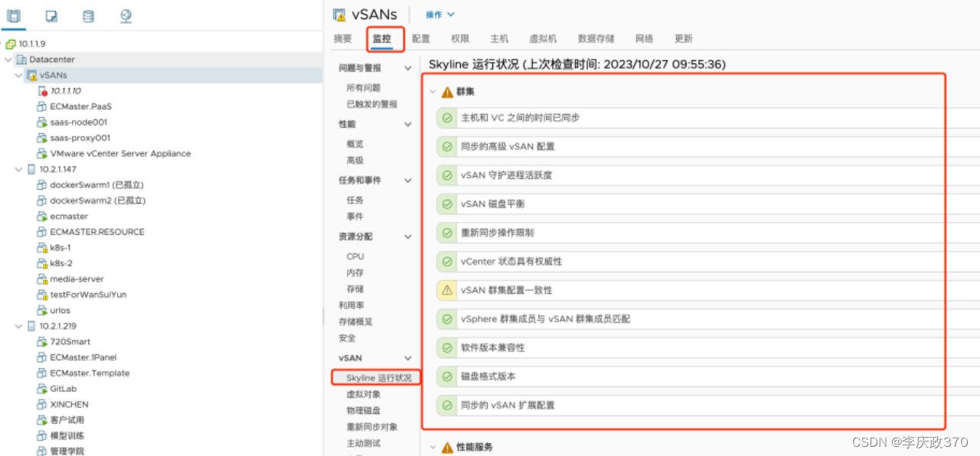
Task: Click host icon beside 10.2.1.147
Action: coord(31,169)
